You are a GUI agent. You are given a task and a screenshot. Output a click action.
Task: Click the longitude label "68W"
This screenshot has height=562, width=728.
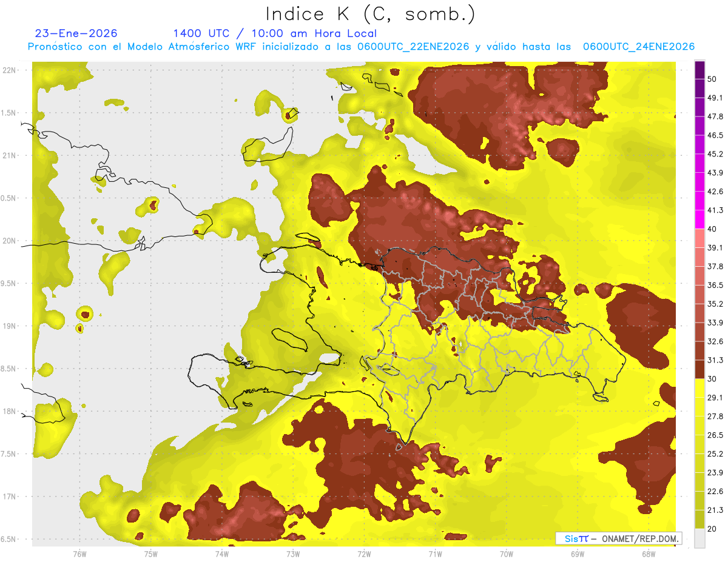tap(649, 554)
